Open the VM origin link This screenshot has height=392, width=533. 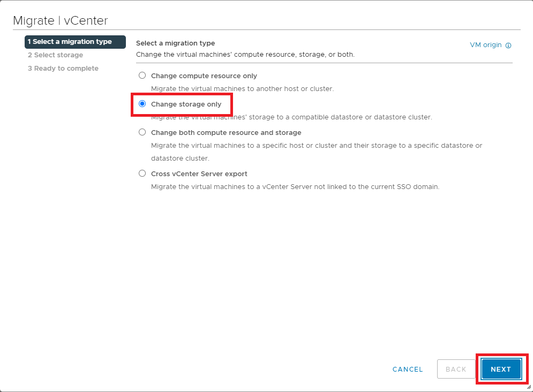(485, 45)
